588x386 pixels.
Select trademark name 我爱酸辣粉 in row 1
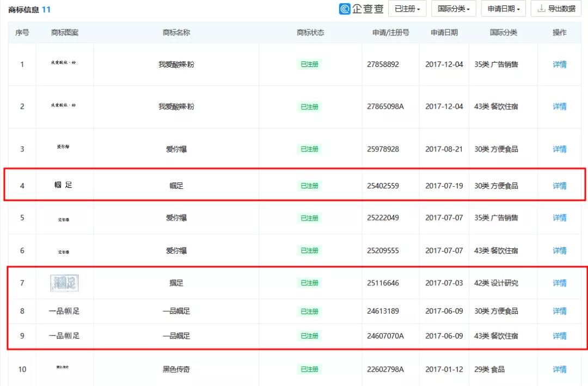(x=176, y=64)
